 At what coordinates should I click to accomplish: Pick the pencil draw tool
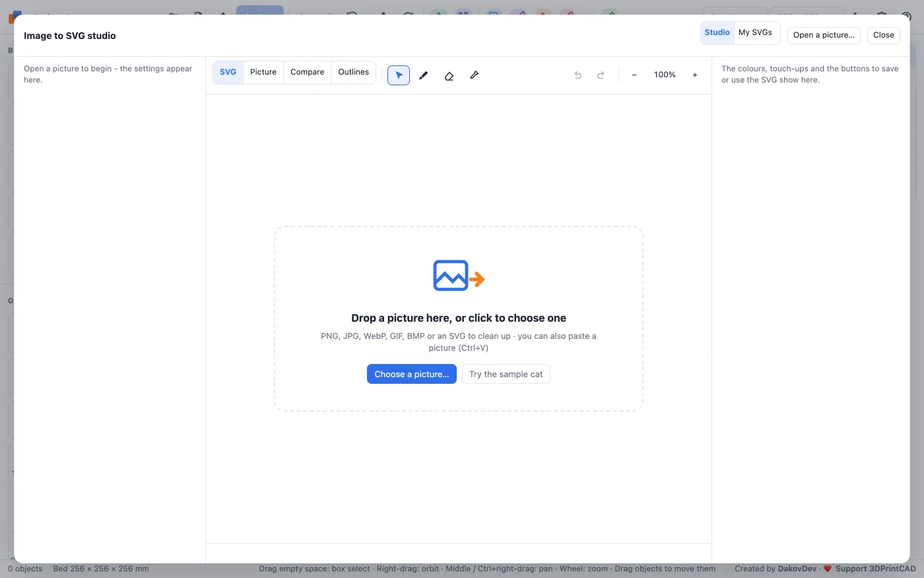(x=424, y=75)
